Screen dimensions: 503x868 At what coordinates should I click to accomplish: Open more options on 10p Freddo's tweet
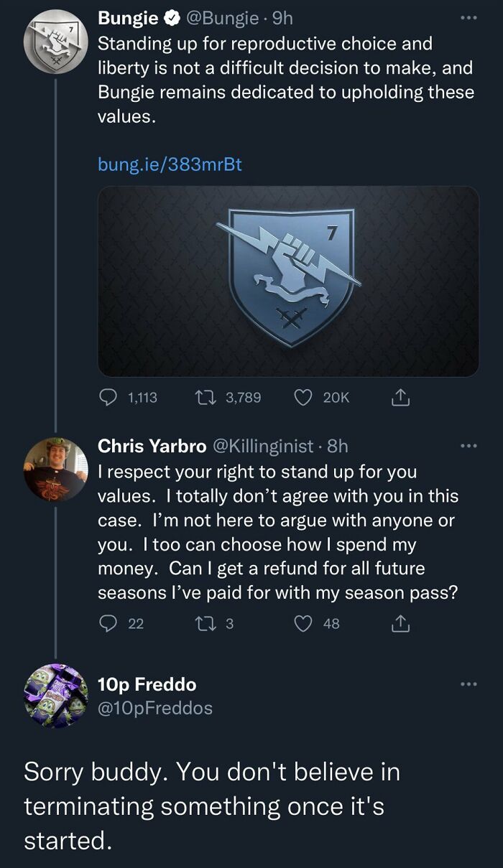pyautogui.click(x=470, y=683)
